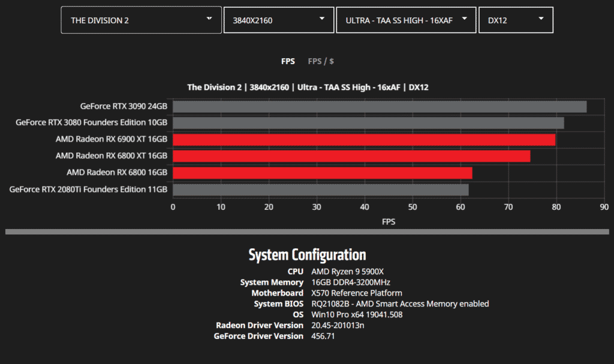Screen dimensions: 614x364
Task: Expand the DX12 API dropdown
Action: click(x=515, y=20)
